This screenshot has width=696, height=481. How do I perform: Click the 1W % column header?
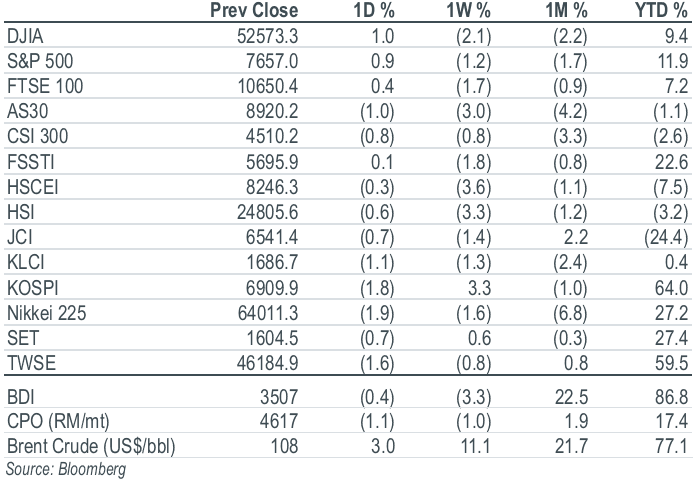[469, 11]
